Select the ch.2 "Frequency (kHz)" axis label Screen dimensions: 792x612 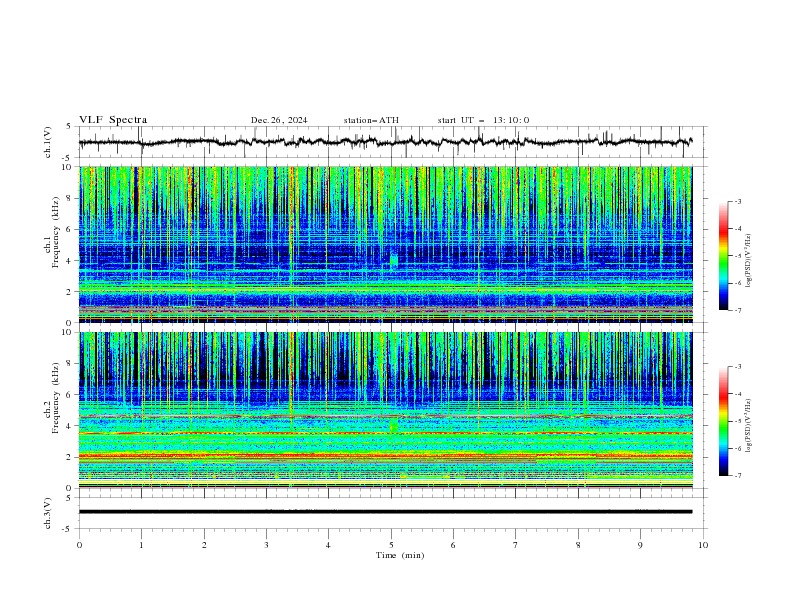pyautogui.click(x=56, y=398)
